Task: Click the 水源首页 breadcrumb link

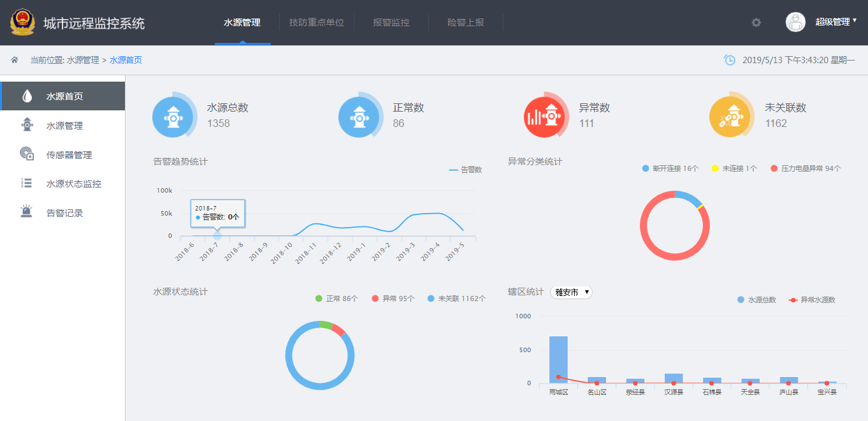Action: coord(126,59)
